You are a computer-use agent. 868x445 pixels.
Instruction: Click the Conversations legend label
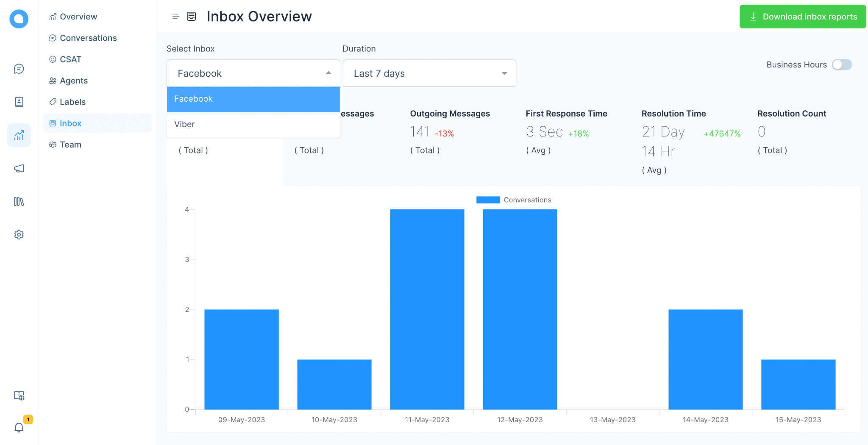pyautogui.click(x=527, y=200)
